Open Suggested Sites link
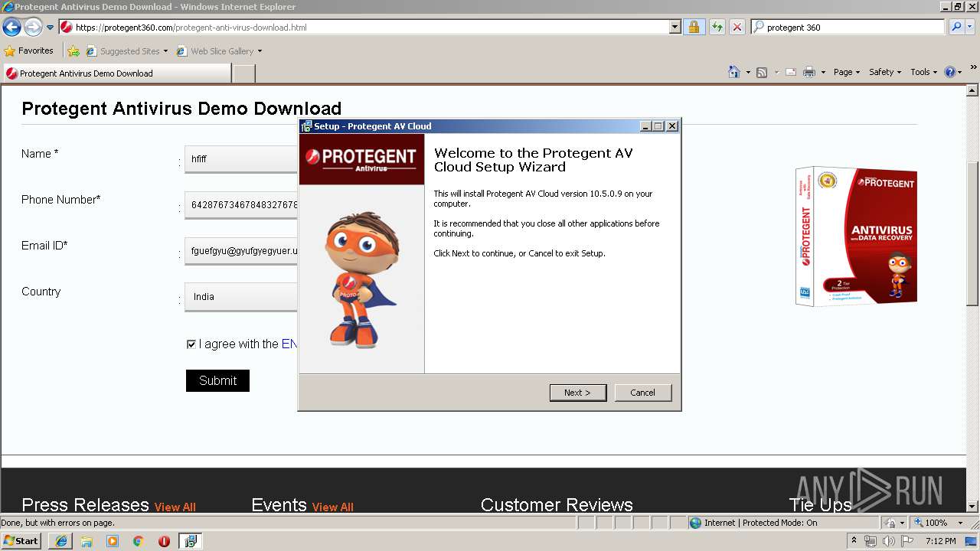 click(126, 51)
